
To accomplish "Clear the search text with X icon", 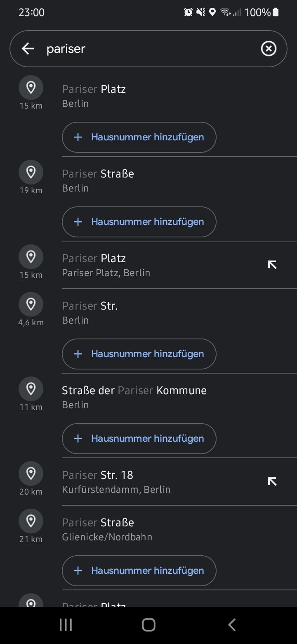I will click(x=269, y=49).
